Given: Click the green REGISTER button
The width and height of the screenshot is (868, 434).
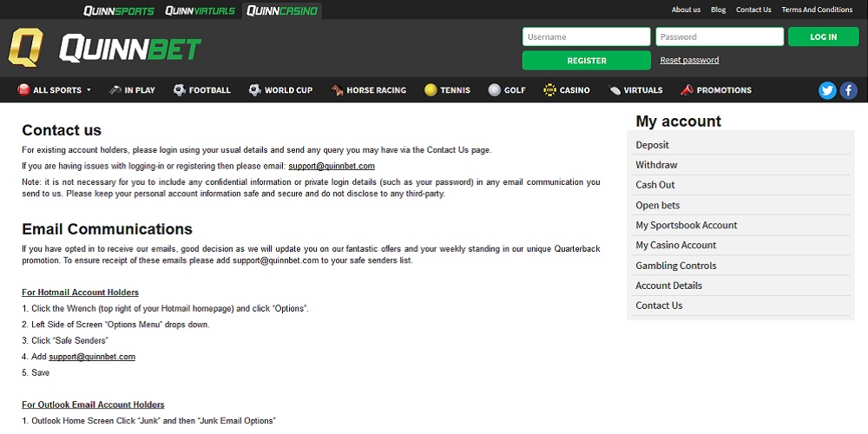Looking at the screenshot, I should [587, 61].
